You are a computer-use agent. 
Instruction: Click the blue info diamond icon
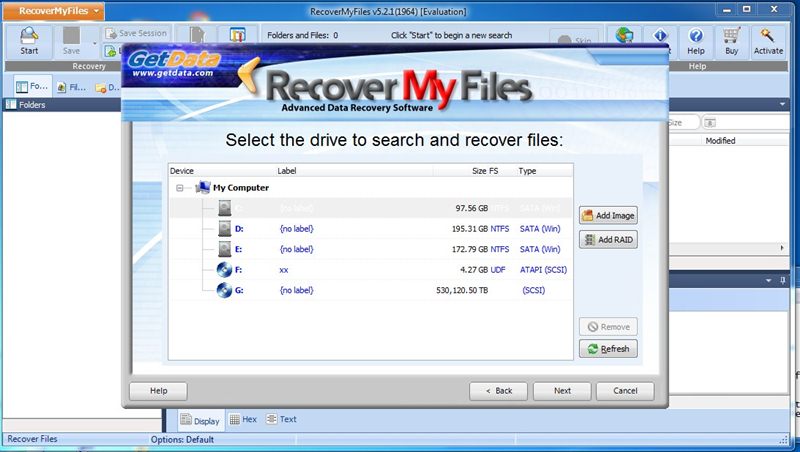[660, 35]
